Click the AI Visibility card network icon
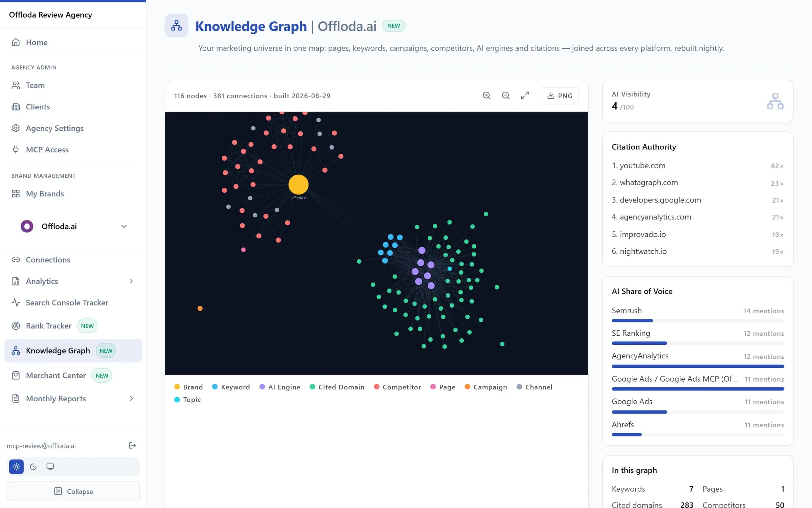 tap(775, 101)
